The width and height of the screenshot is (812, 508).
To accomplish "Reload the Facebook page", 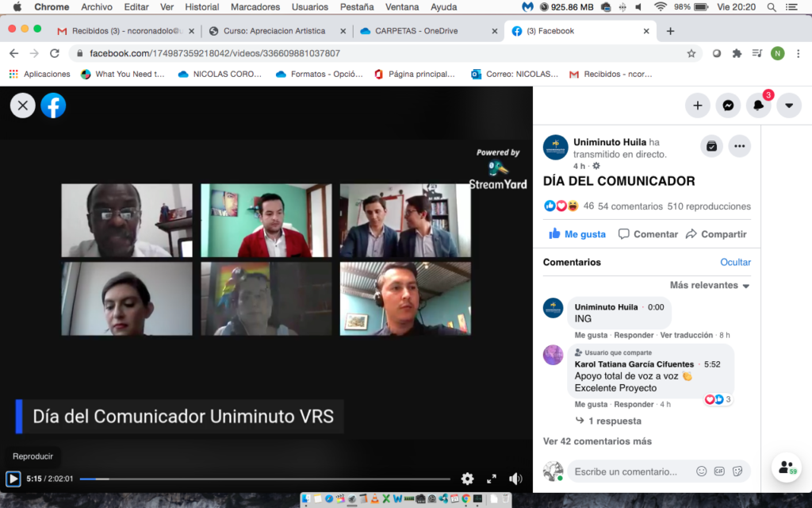I will (55, 53).
